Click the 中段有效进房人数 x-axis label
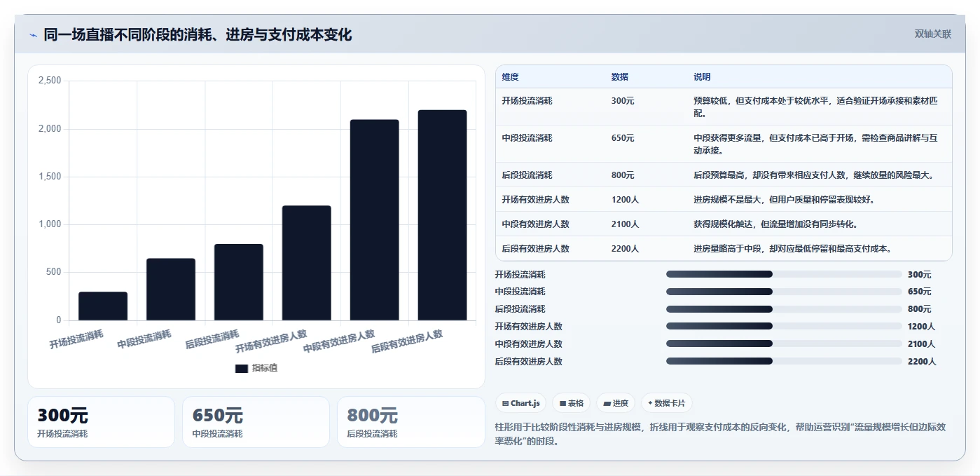 pyautogui.click(x=339, y=341)
